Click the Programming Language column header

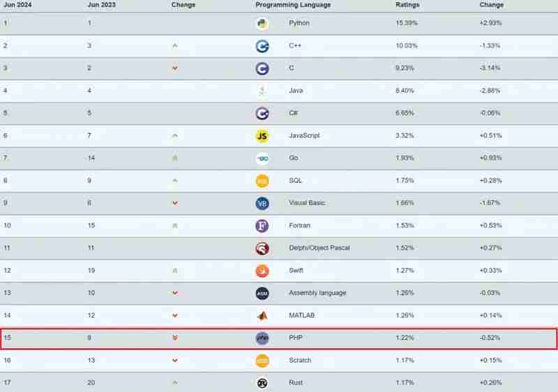[293, 5]
